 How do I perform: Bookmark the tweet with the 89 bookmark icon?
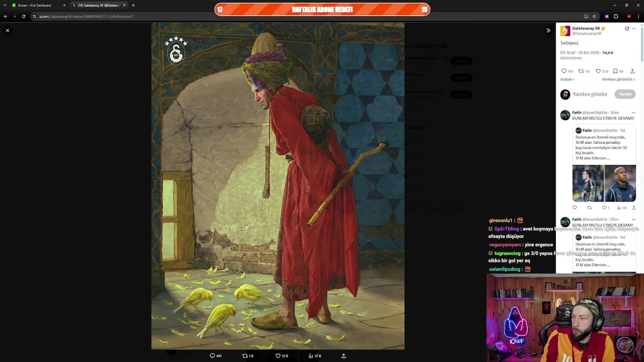click(x=618, y=71)
